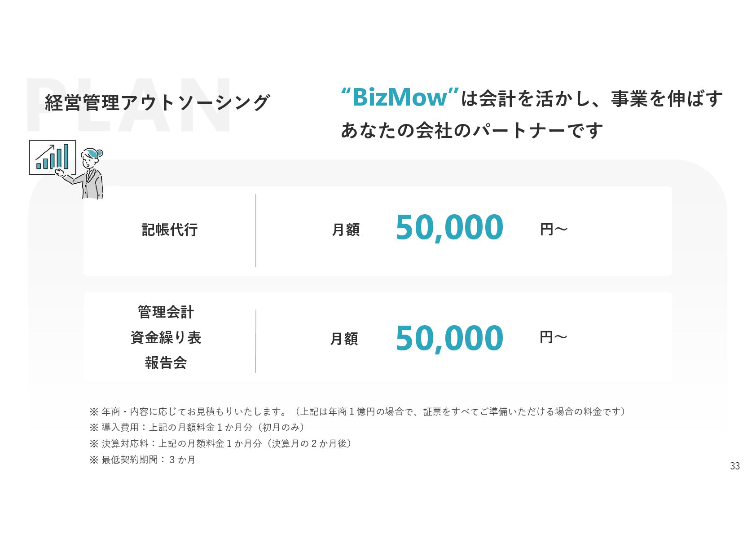Click the 導入費用 footnote line

(x=198, y=427)
